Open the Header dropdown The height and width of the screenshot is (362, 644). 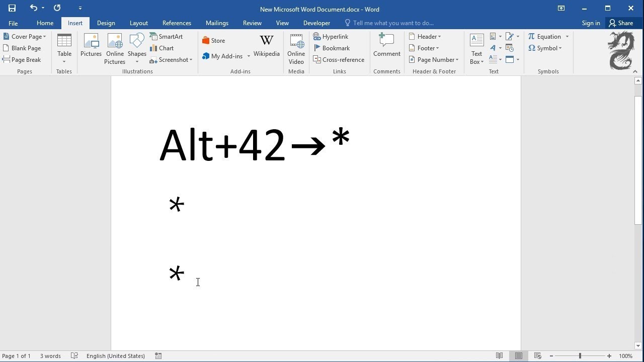pos(425,37)
